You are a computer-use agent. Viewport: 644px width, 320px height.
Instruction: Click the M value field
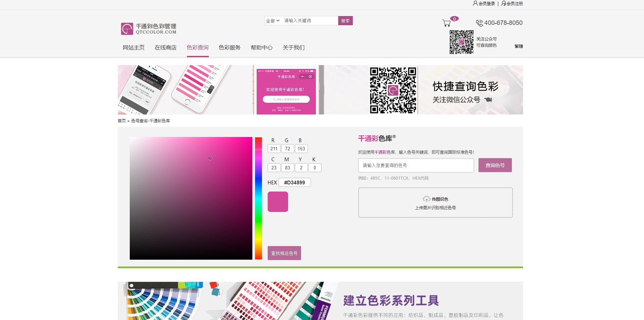[287, 168]
